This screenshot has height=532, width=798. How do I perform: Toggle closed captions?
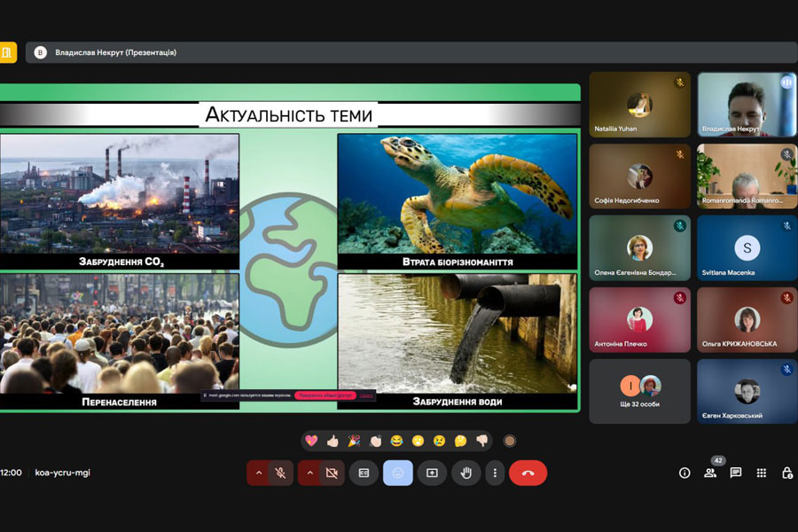(x=364, y=473)
